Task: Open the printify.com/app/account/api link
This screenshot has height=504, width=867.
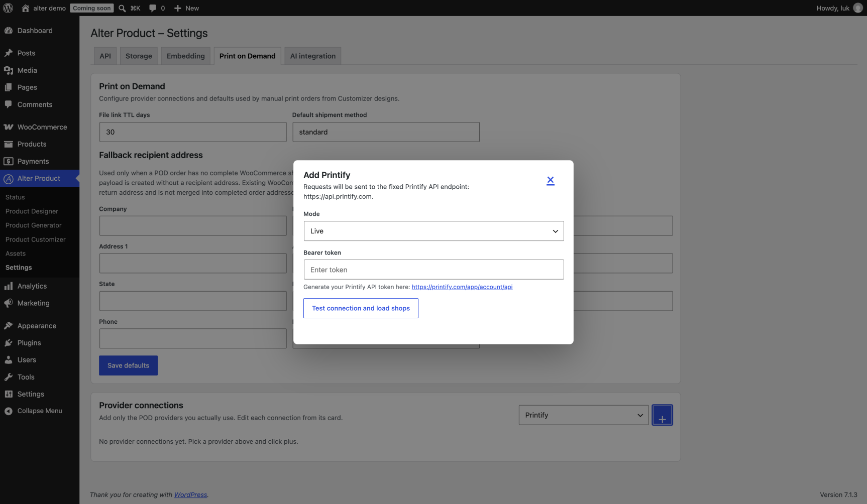Action: tap(462, 287)
